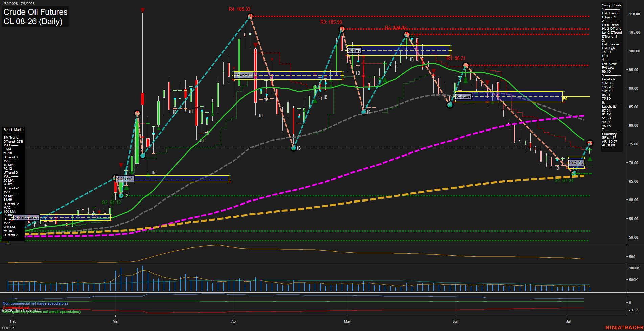
Task: Select the S1 swing pivot low circle
Action: pos(573,174)
